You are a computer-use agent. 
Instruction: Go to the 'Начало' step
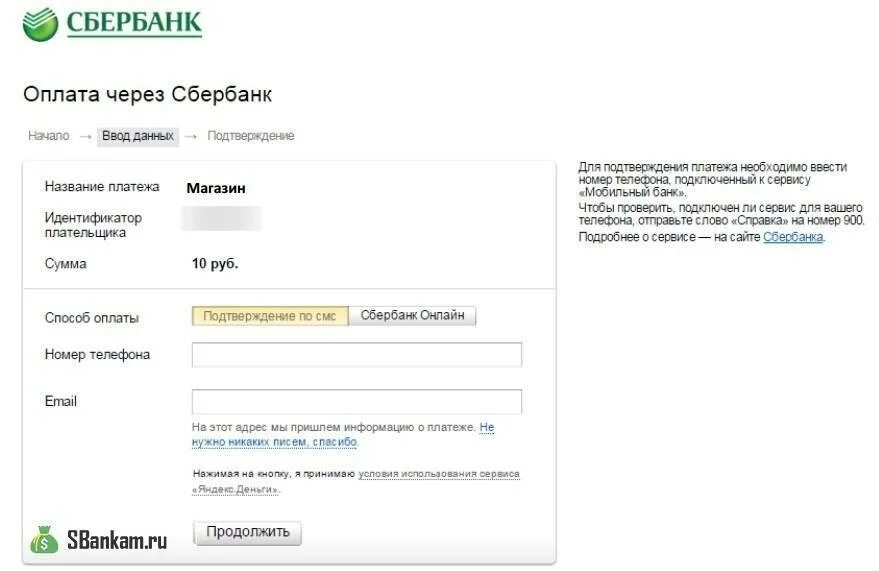[x=49, y=136]
